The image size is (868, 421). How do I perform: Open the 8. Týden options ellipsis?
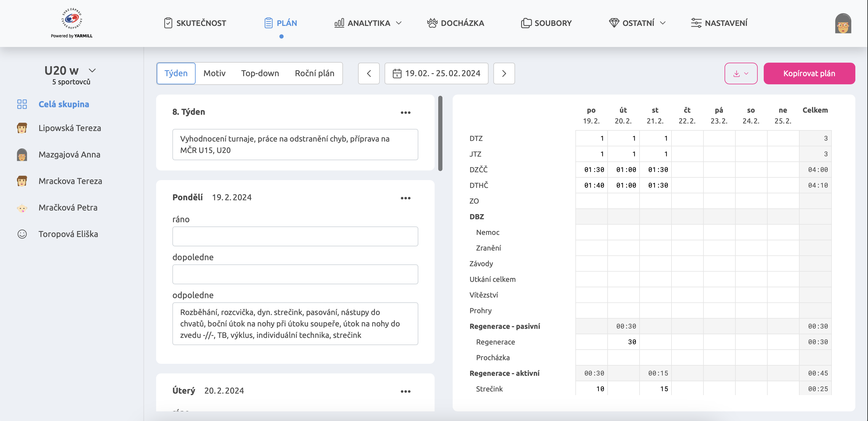pos(405,113)
